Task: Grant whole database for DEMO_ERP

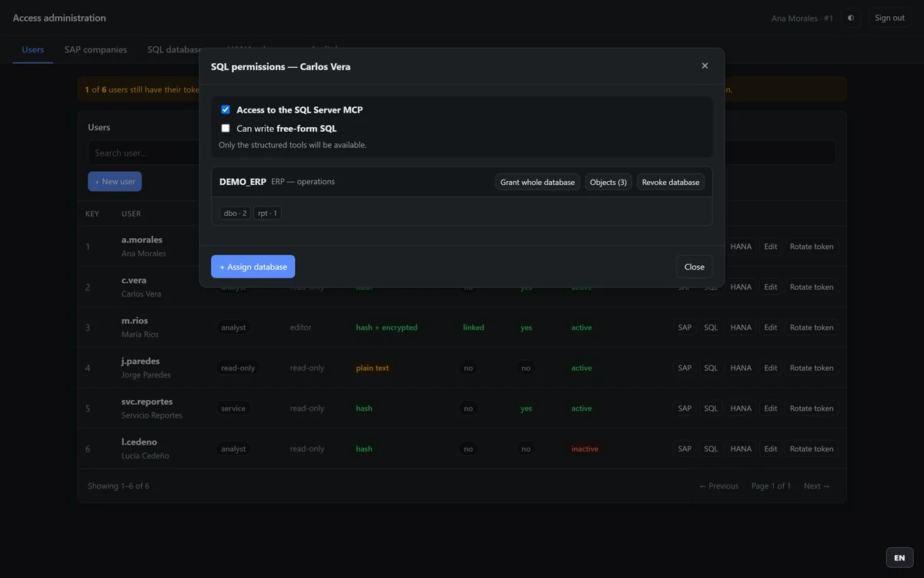Action: [x=537, y=182]
